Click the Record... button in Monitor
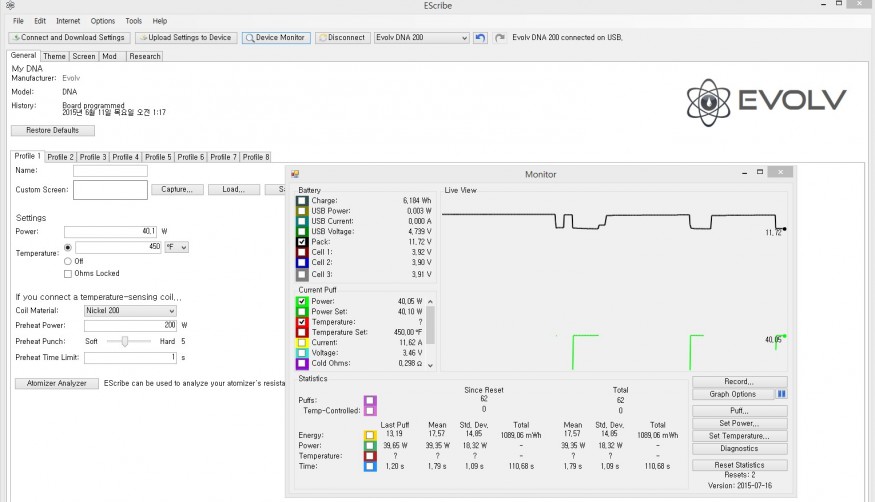The image size is (875, 502). [x=739, y=382]
